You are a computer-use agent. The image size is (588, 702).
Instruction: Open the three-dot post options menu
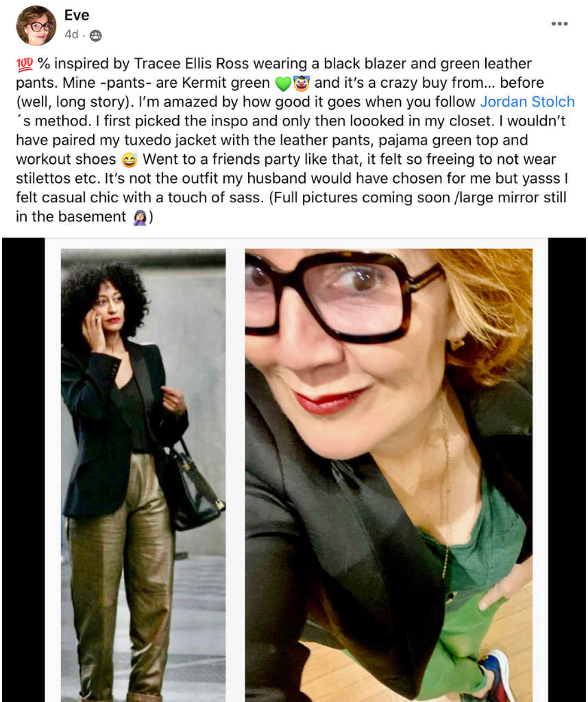pos(559,23)
